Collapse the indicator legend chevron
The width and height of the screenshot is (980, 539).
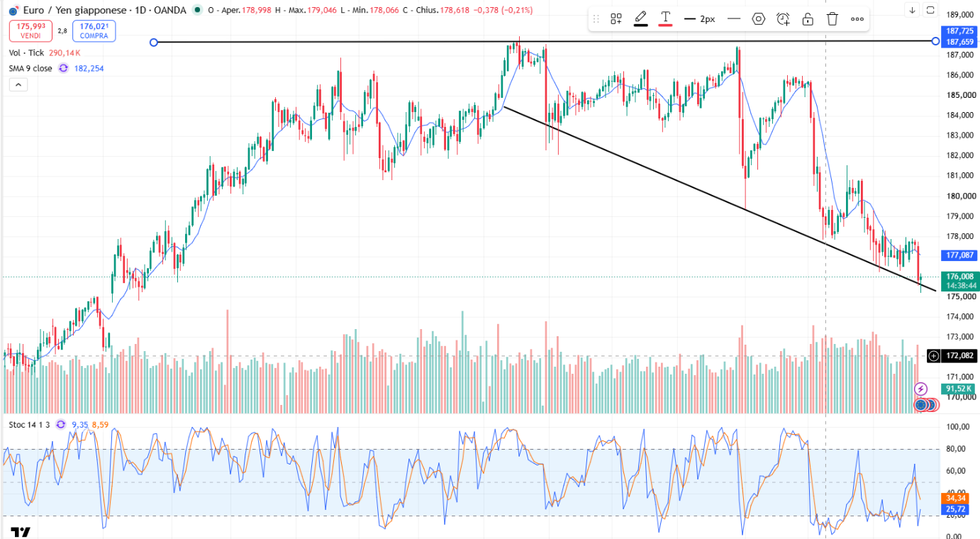point(18,84)
